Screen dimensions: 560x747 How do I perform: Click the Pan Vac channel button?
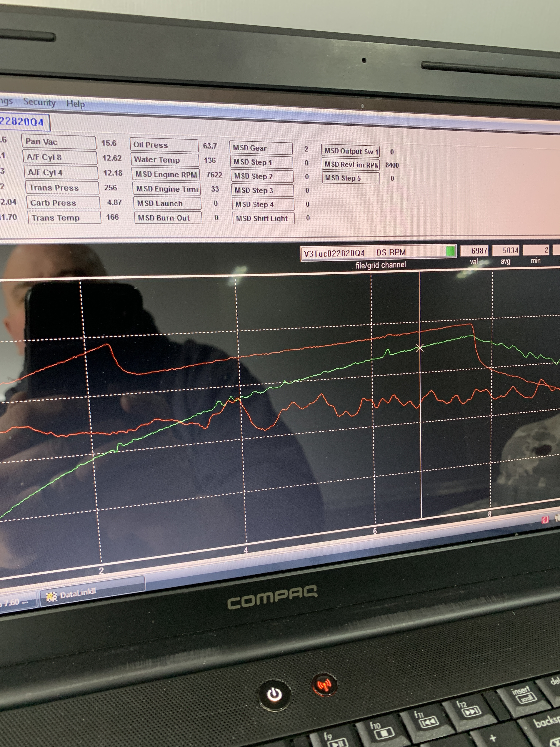tap(59, 142)
